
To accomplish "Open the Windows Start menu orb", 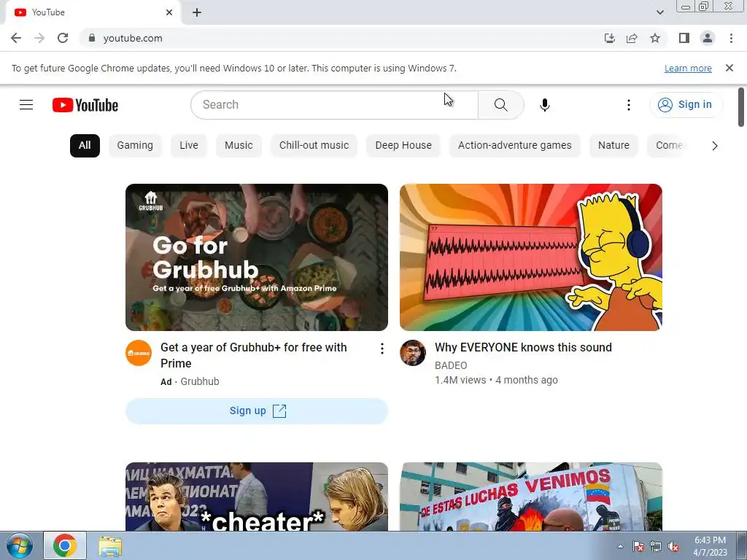I will 20,545.
